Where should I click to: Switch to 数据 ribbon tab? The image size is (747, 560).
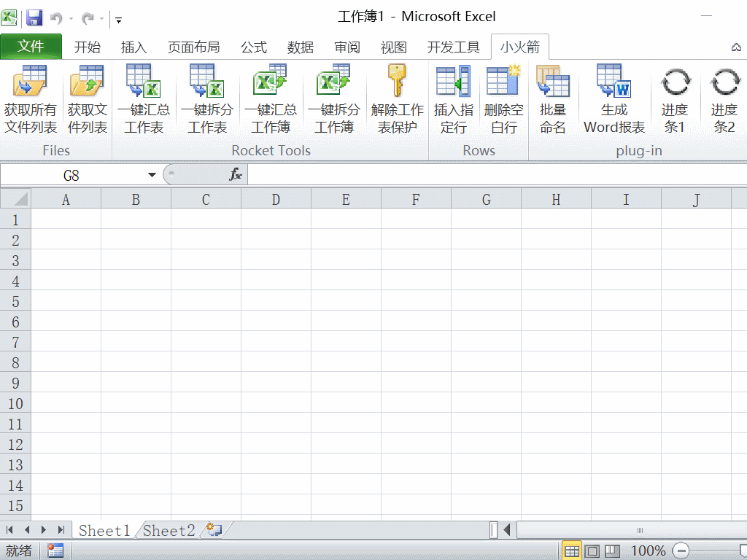pyautogui.click(x=300, y=47)
